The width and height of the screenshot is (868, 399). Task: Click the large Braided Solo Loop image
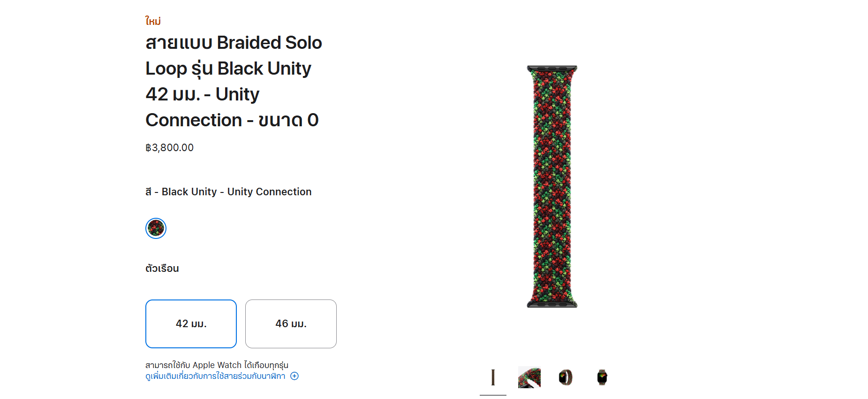[552, 188]
